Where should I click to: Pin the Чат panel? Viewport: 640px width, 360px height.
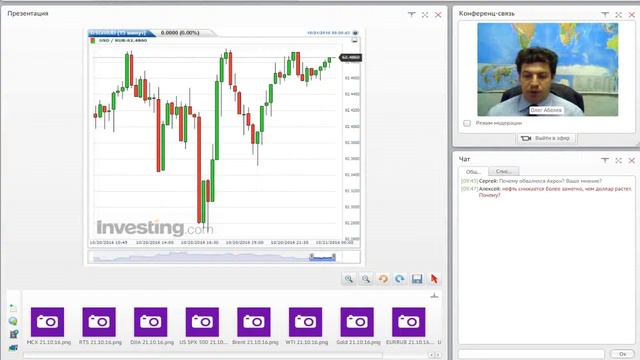[x=605, y=160]
